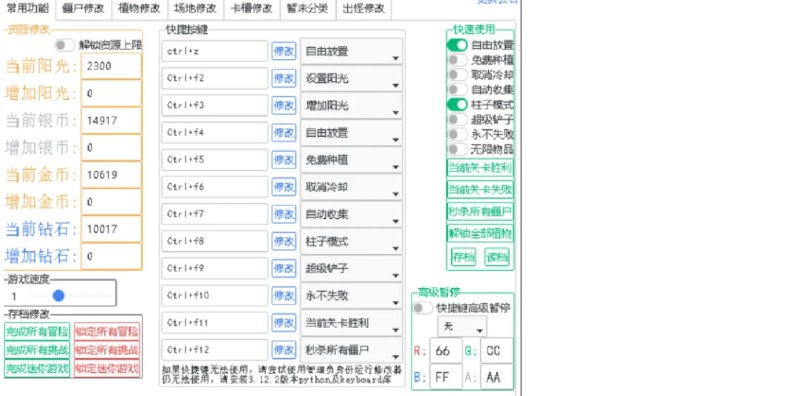Click 修改 button beside Ctrl+f12 hotkey
The image size is (800, 396).
coord(284,350)
